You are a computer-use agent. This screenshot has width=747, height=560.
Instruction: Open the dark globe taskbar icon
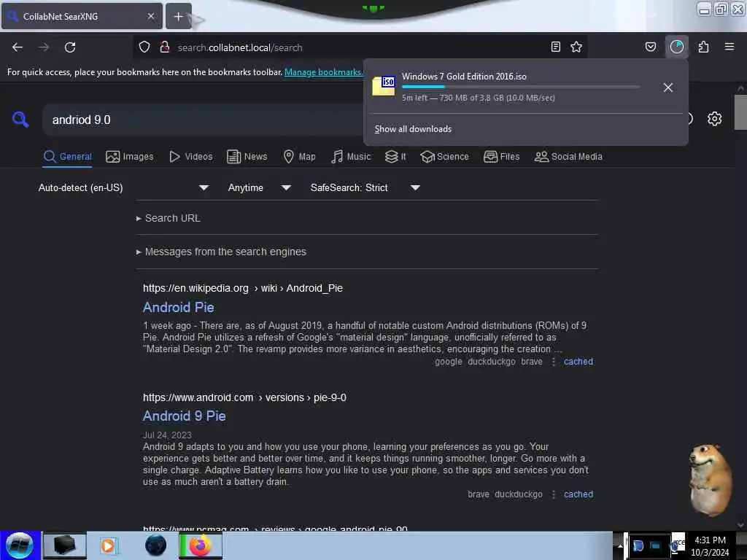pyautogui.click(x=155, y=545)
